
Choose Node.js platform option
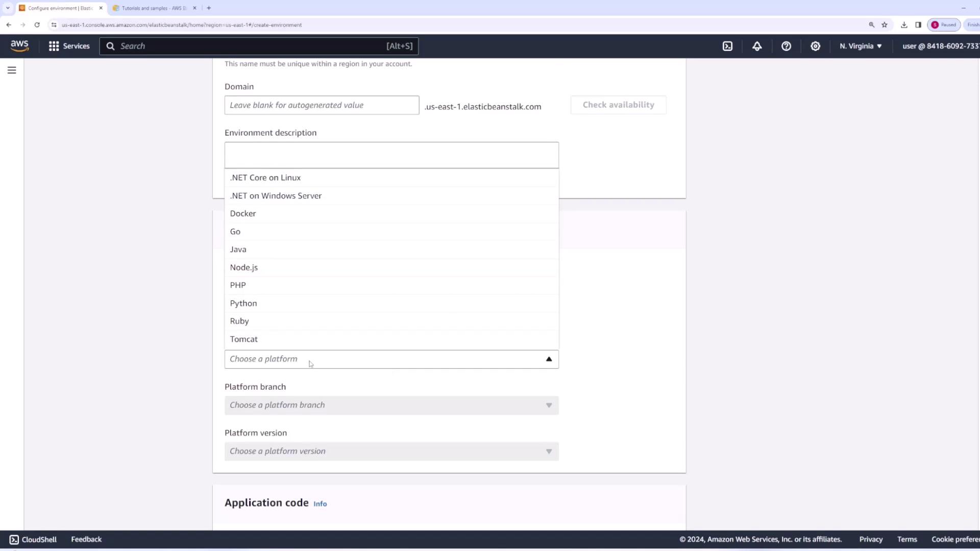click(244, 267)
